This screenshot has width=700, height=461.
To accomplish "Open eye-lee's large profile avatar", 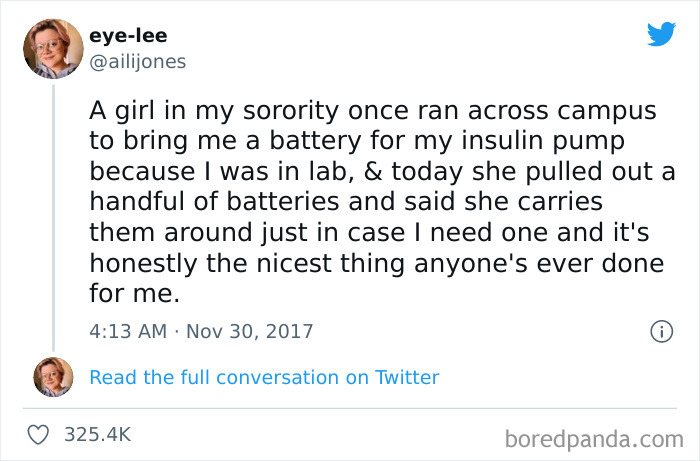I will coord(54,49).
